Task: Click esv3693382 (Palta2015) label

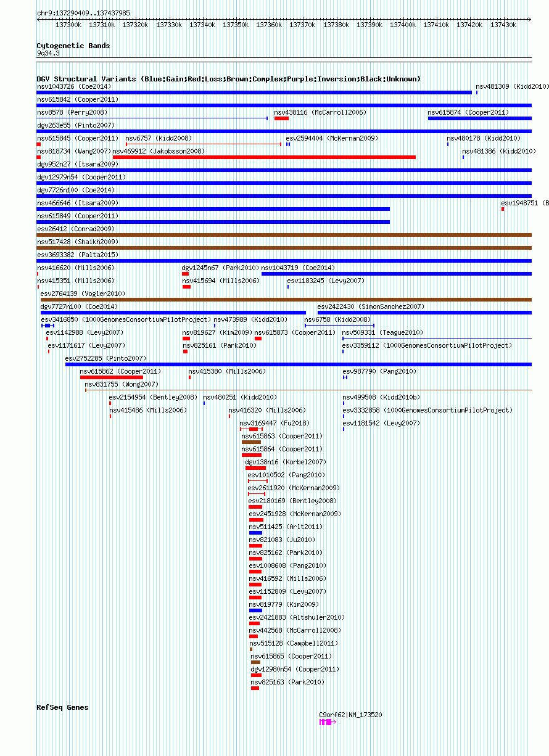Action: (x=78, y=255)
